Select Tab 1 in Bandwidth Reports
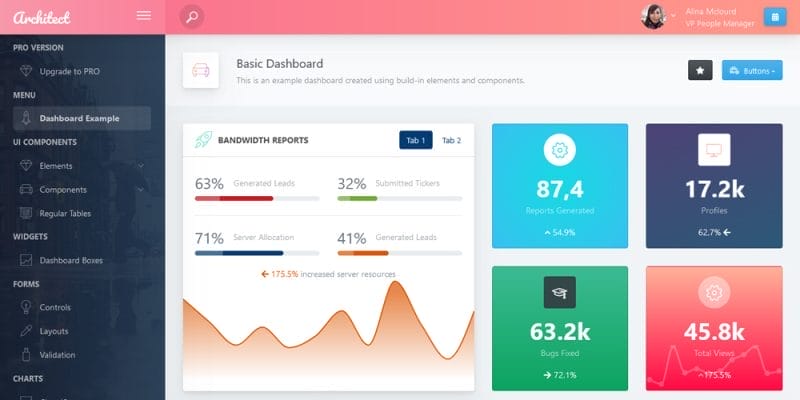 point(416,140)
